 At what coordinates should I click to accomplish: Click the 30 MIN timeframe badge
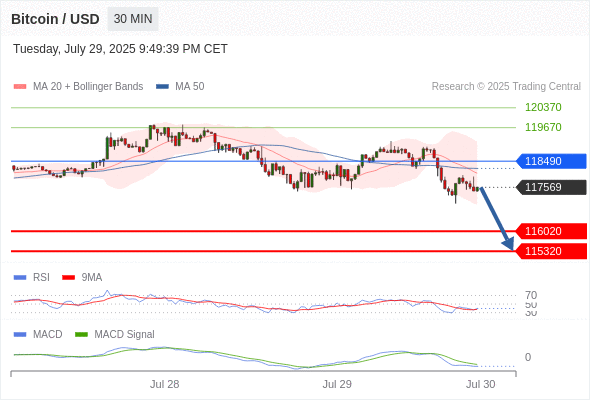pos(133,19)
